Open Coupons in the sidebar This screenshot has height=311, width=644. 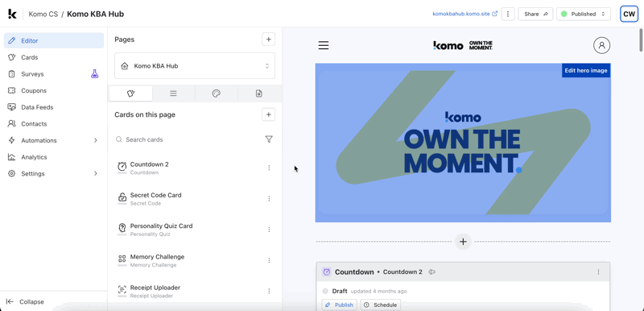click(x=54, y=91)
